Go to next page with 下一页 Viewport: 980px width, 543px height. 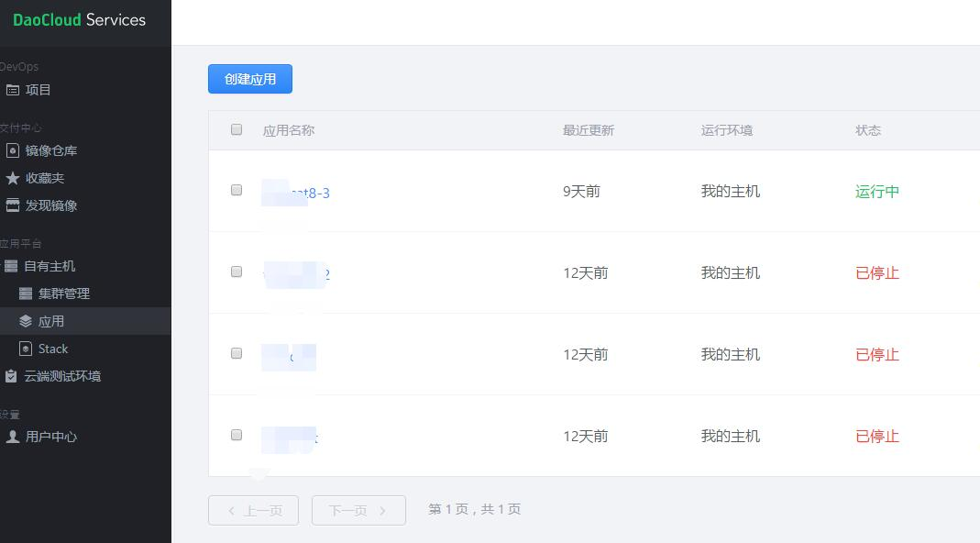358,511
